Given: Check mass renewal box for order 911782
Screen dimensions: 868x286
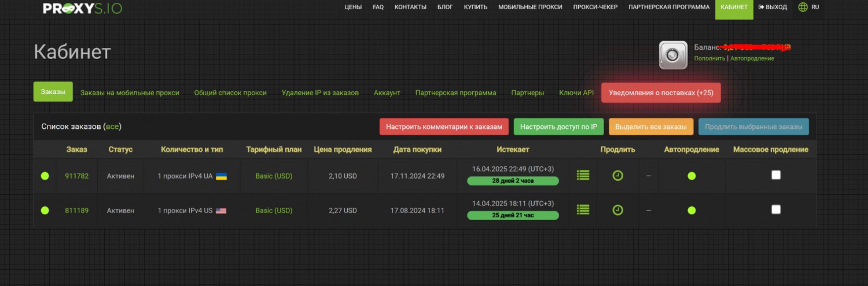Looking at the screenshot, I should pyautogui.click(x=776, y=176).
